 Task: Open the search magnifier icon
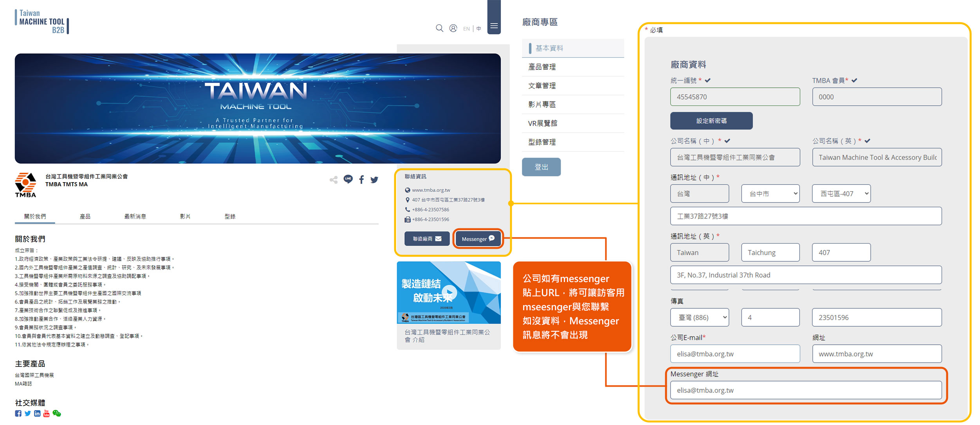pyautogui.click(x=439, y=28)
